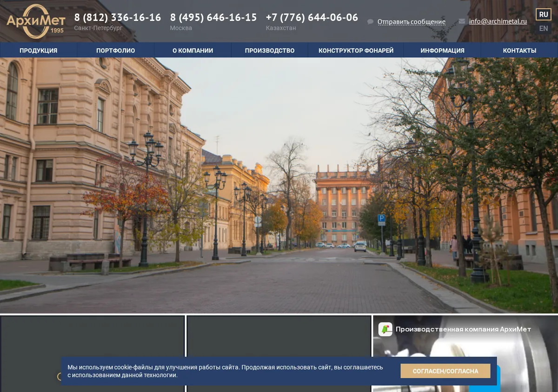The height and width of the screenshot is (392, 558).
Task: Expand the О компании menu
Action: pyautogui.click(x=193, y=50)
